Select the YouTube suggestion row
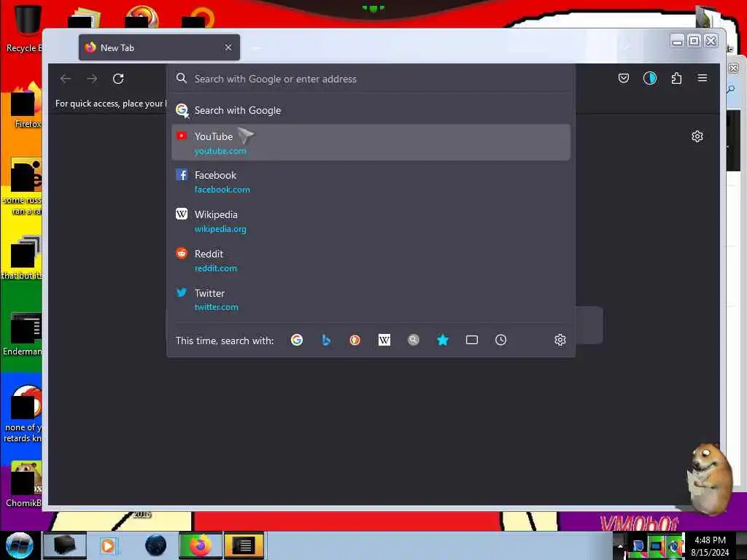This screenshot has width=747, height=560. pyautogui.click(x=371, y=142)
